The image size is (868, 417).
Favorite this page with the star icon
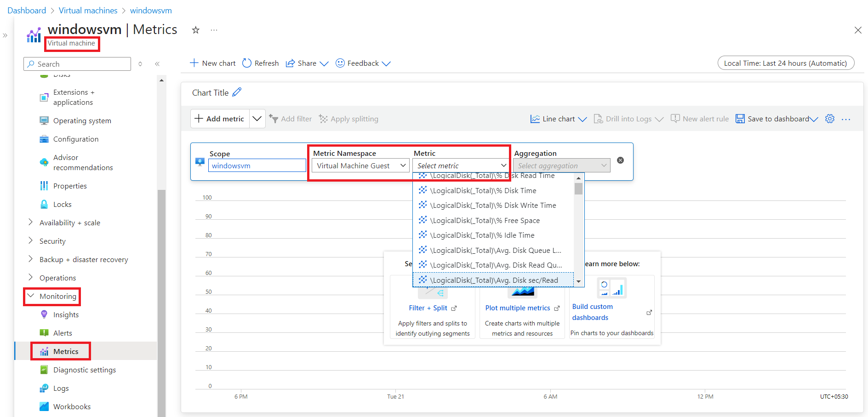point(196,30)
